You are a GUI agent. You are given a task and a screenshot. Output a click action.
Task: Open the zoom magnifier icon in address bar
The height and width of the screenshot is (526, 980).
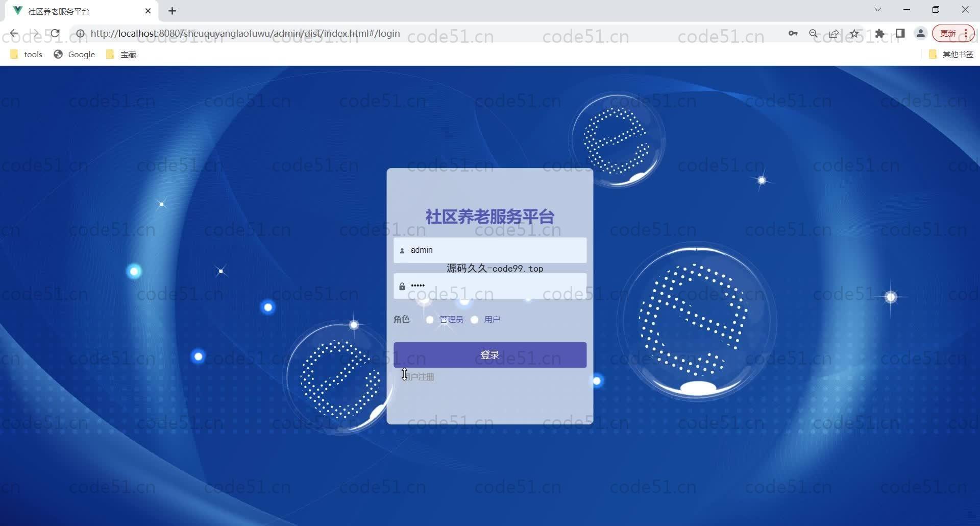[x=814, y=34]
